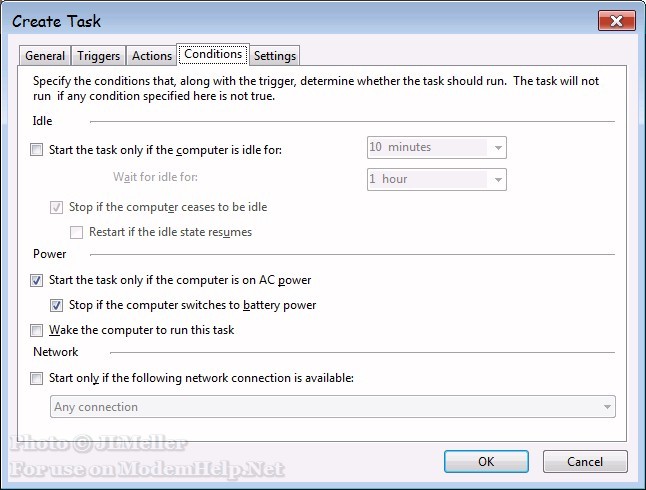Check Restart if the idle state resumes
The height and width of the screenshot is (490, 646).
click(x=76, y=232)
